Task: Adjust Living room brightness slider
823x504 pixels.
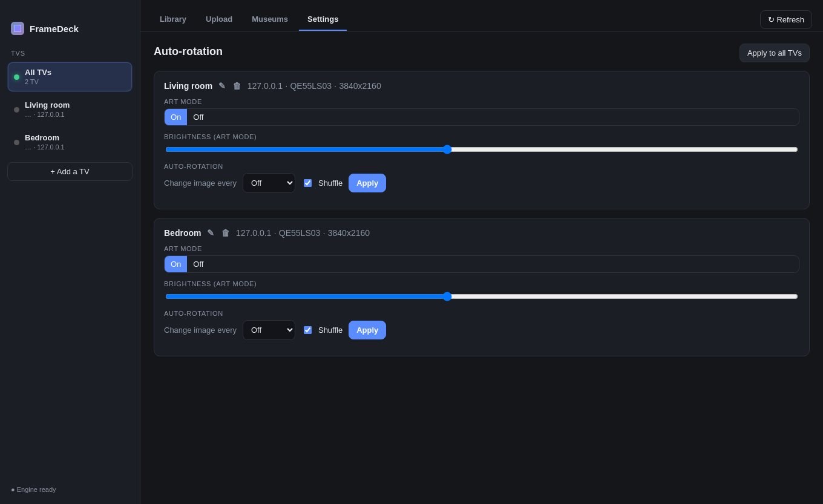Action: (482, 149)
